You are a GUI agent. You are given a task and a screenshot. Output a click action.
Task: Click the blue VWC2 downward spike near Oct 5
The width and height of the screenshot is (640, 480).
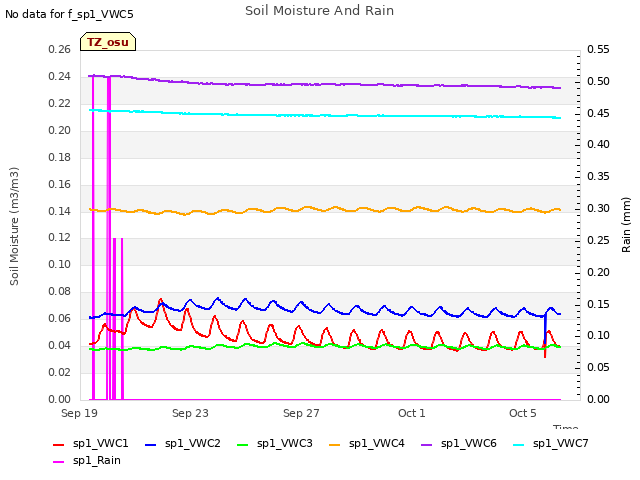coord(545,329)
